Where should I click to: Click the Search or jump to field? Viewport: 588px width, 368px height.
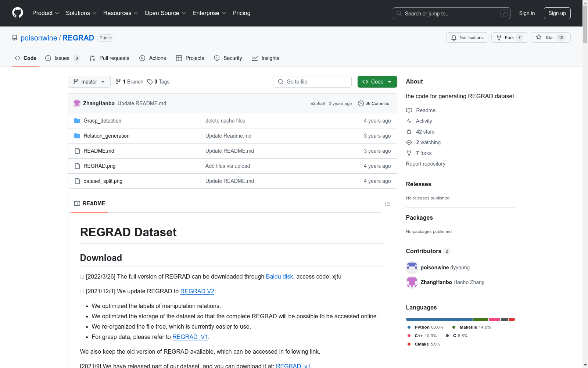tap(452, 13)
